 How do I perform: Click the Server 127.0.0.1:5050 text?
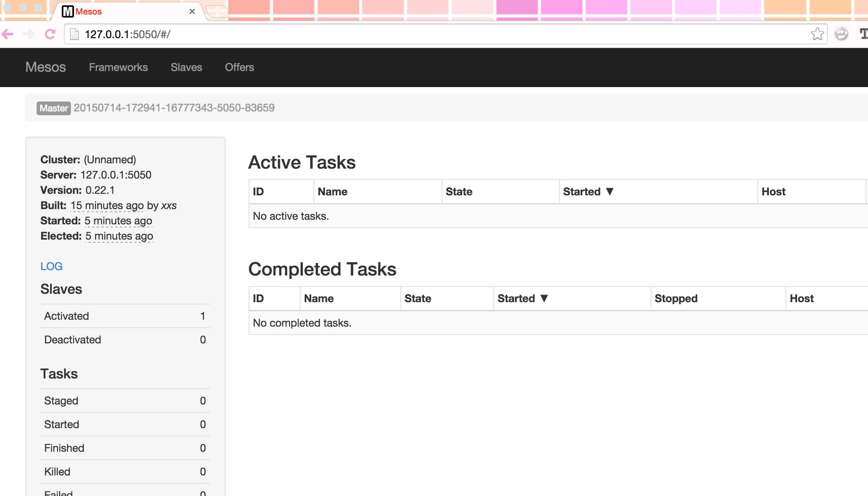[x=96, y=175]
